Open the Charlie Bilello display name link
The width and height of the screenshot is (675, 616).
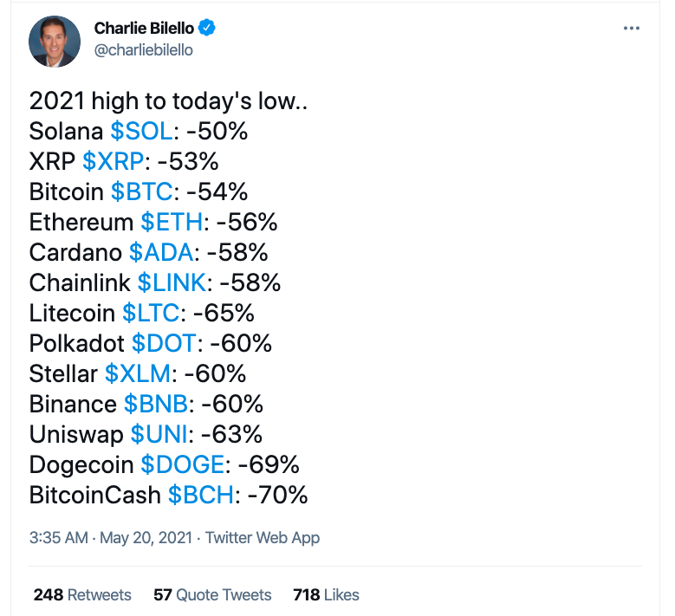click(x=143, y=29)
